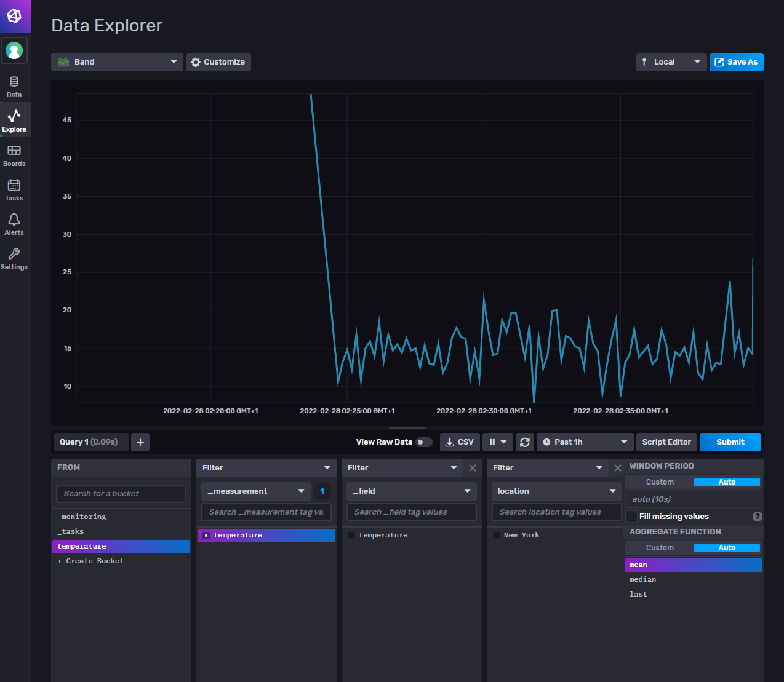
Task: Set Window Period to Custom
Action: click(x=659, y=482)
